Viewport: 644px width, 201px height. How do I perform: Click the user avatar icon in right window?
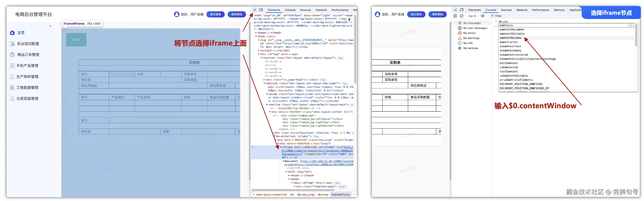click(377, 14)
